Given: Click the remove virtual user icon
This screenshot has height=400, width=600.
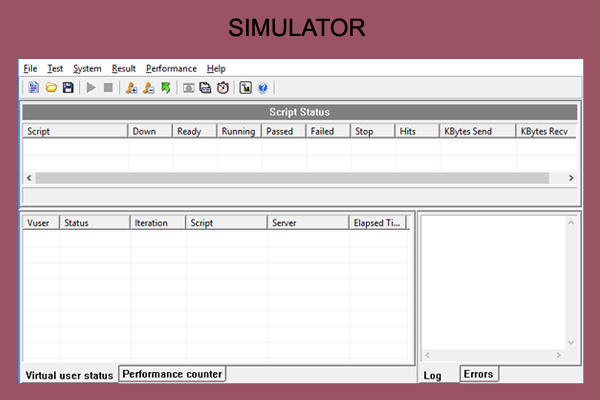Looking at the screenshot, I should coord(148,88).
